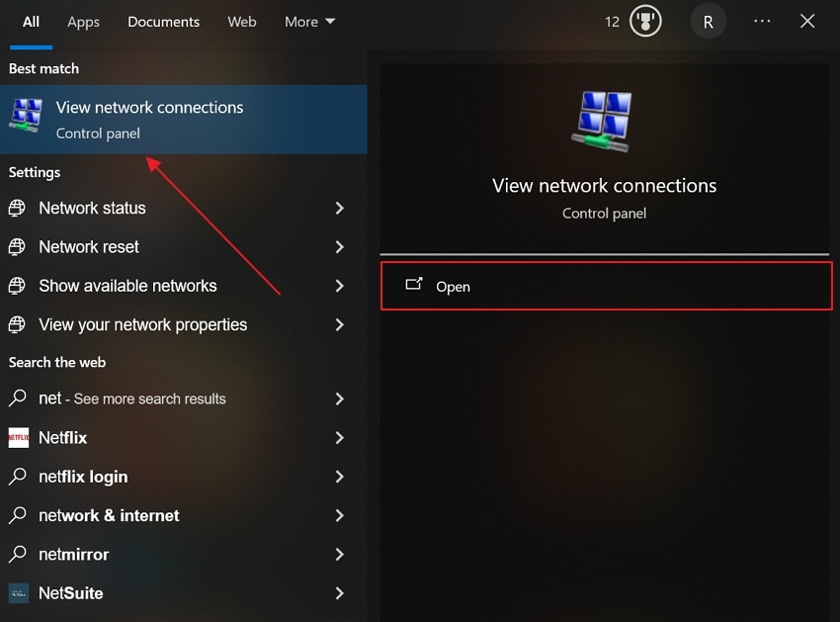Click search icon beside network & internet

pos(17,515)
